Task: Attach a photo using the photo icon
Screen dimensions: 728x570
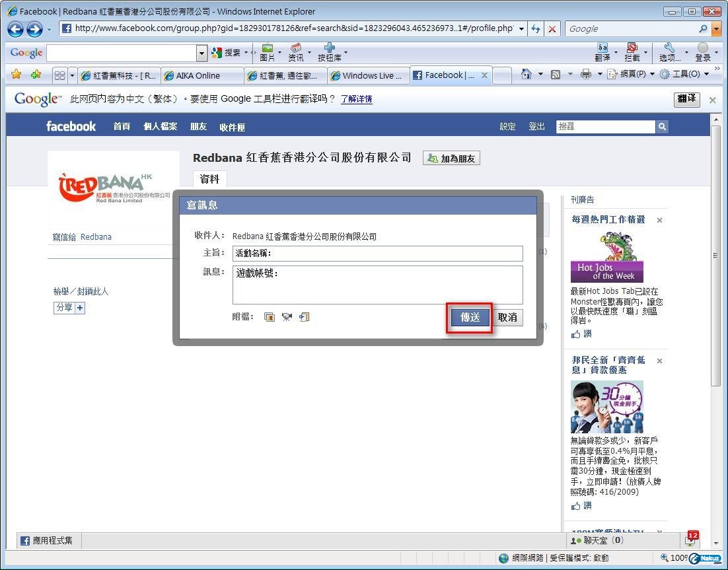Action: click(x=270, y=317)
